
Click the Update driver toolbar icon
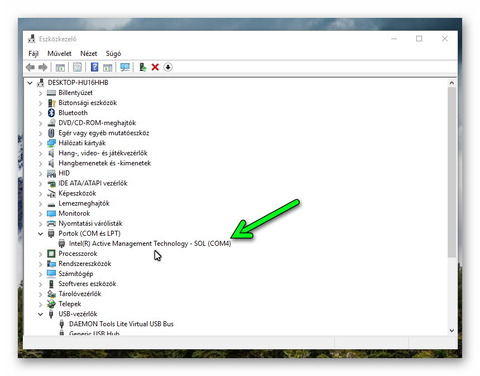(143, 67)
